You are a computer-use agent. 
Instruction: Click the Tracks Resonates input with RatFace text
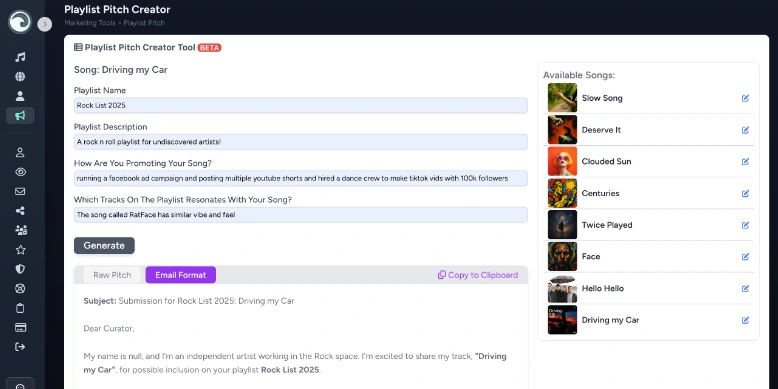(x=301, y=215)
